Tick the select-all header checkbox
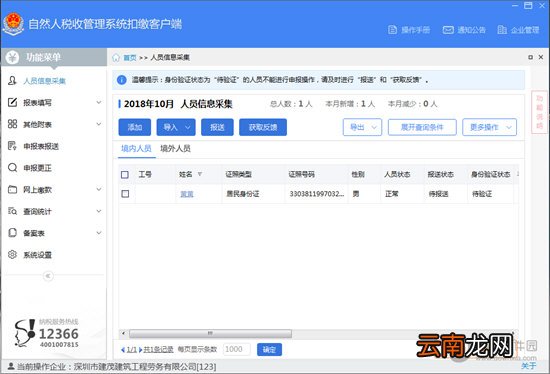The height and width of the screenshot is (374, 550). (x=125, y=175)
